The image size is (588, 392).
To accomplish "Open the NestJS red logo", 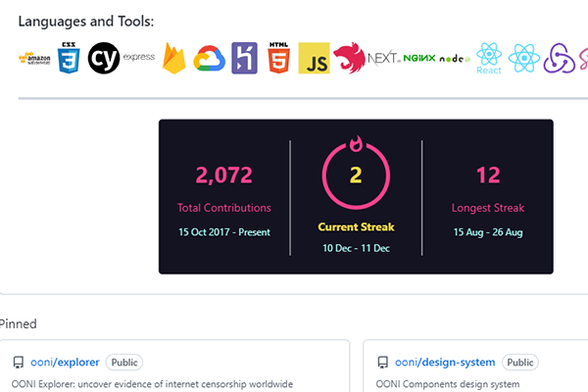I will (x=348, y=59).
